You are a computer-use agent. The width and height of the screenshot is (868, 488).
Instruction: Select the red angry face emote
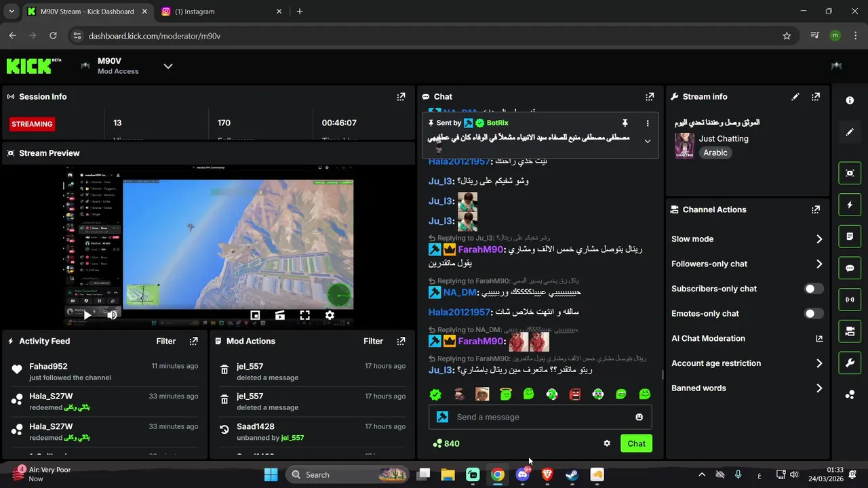[575, 394]
